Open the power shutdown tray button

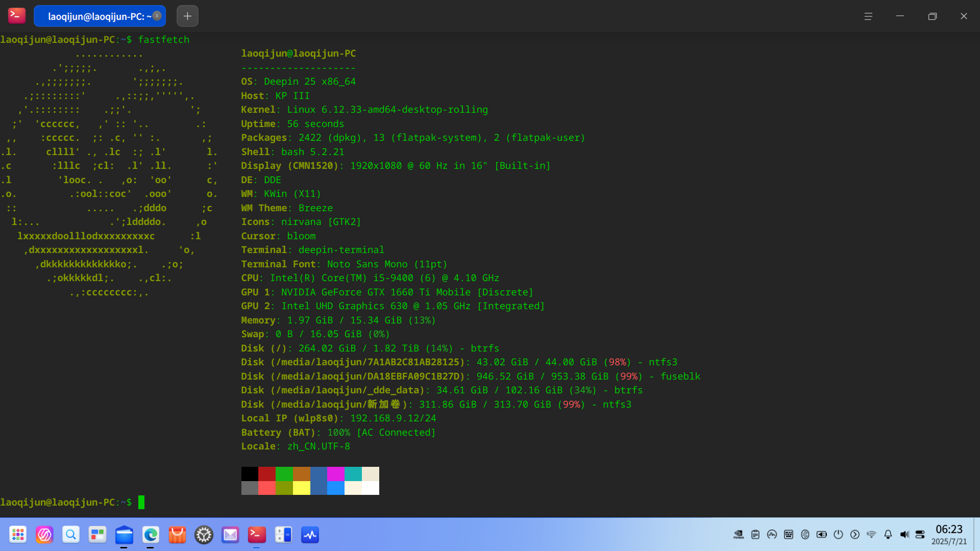(x=838, y=535)
